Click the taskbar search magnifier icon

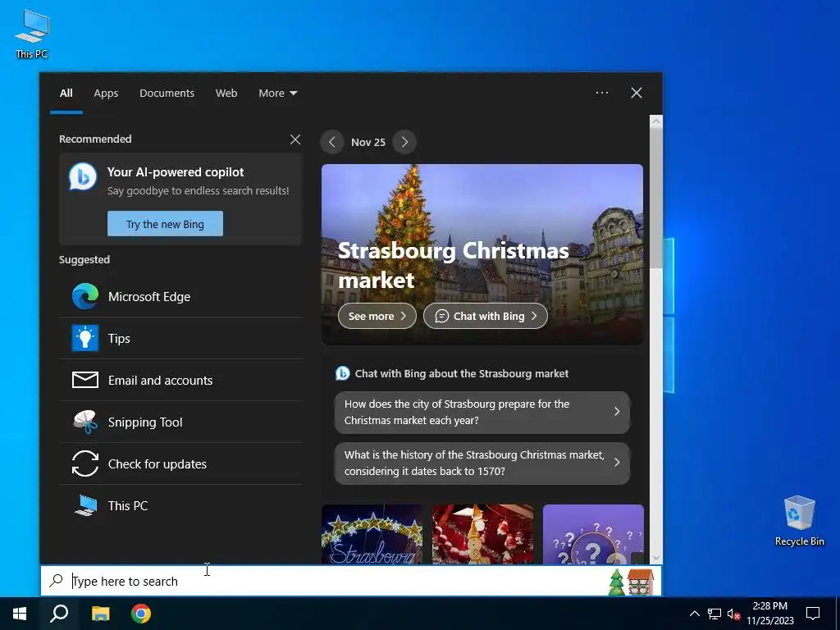pos(59,614)
